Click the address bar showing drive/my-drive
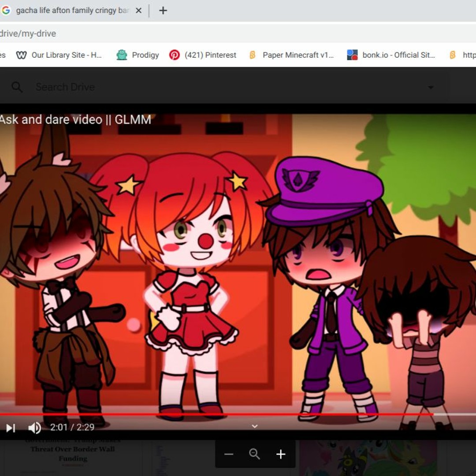This screenshot has height=476, width=476. click(x=238, y=33)
